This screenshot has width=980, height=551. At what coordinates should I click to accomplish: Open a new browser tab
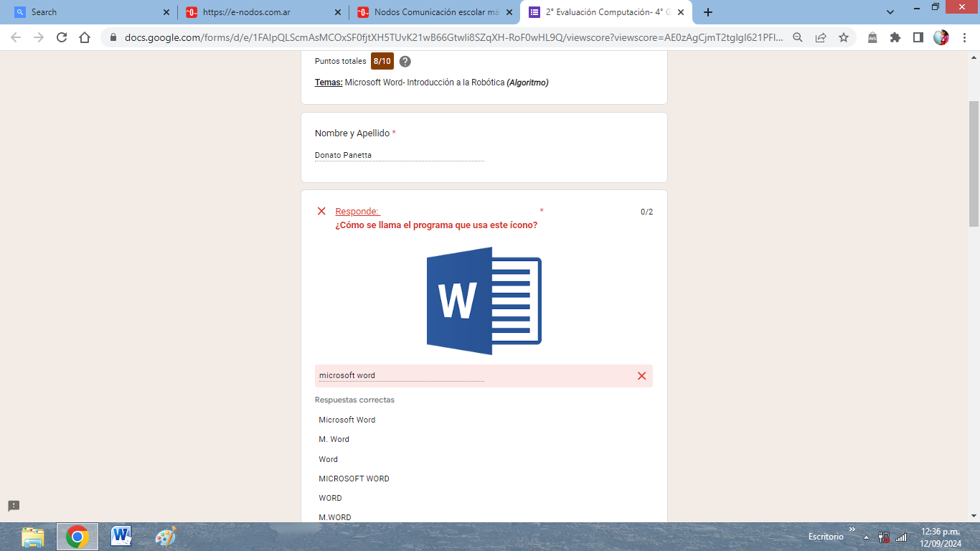pos(708,12)
